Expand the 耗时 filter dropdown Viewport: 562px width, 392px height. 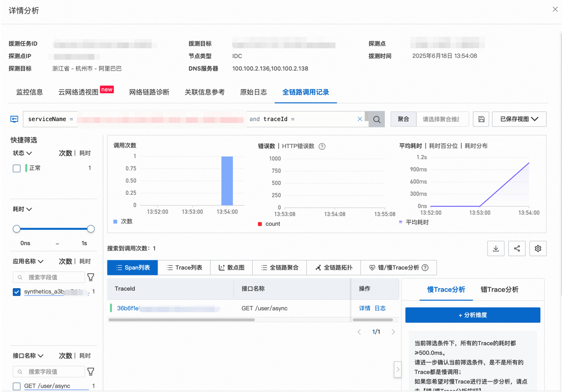coord(23,209)
